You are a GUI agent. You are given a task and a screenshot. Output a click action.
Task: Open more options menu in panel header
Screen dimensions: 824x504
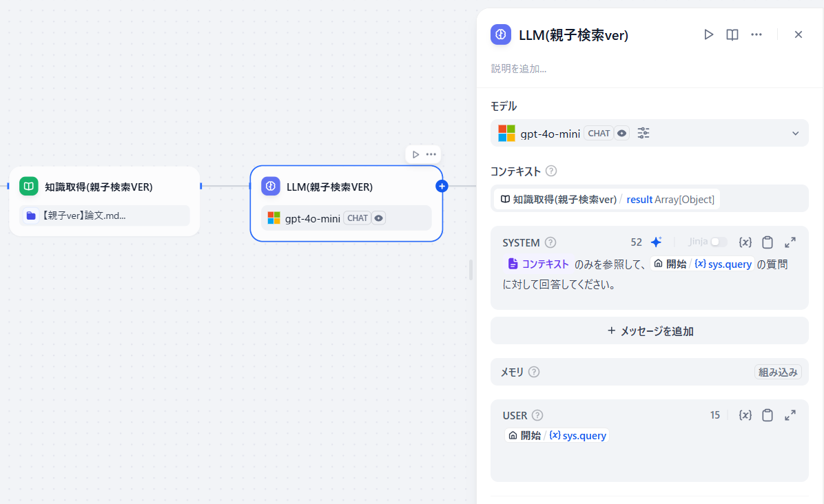pyautogui.click(x=756, y=34)
